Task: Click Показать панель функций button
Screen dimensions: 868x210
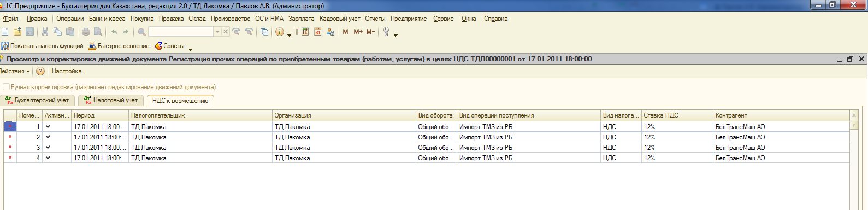Action: pos(42,46)
